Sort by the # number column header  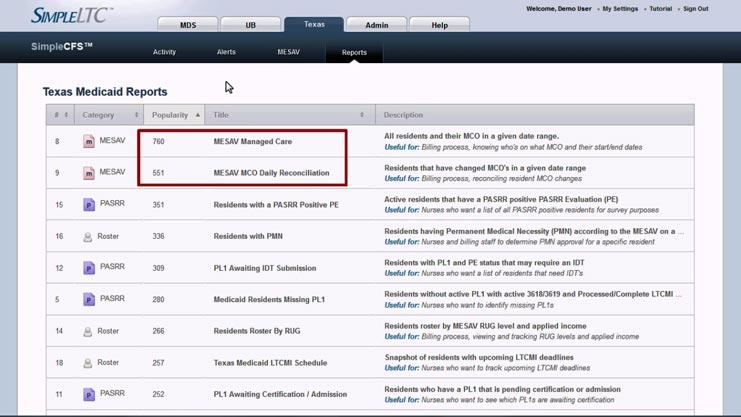point(60,115)
